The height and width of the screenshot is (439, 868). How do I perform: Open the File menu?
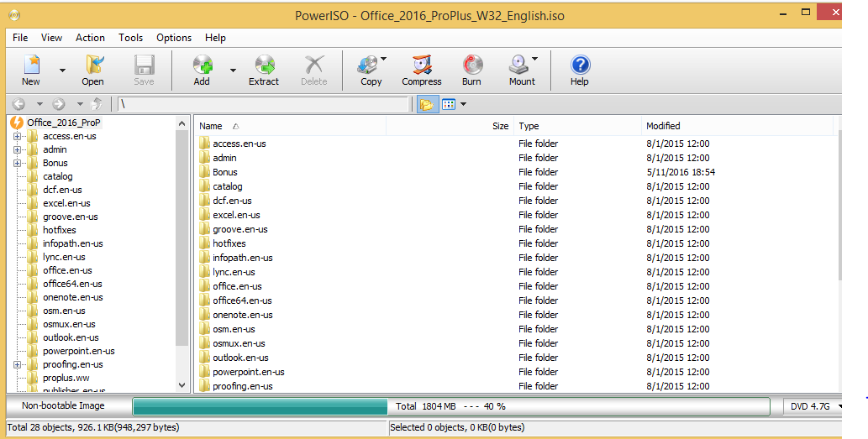click(20, 38)
